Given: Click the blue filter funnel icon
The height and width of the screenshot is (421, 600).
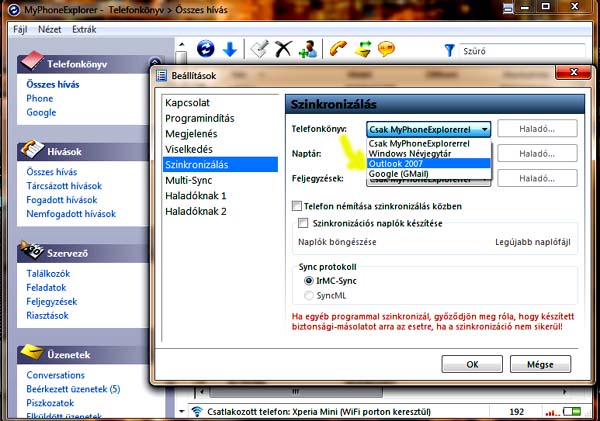Looking at the screenshot, I should pos(449,51).
